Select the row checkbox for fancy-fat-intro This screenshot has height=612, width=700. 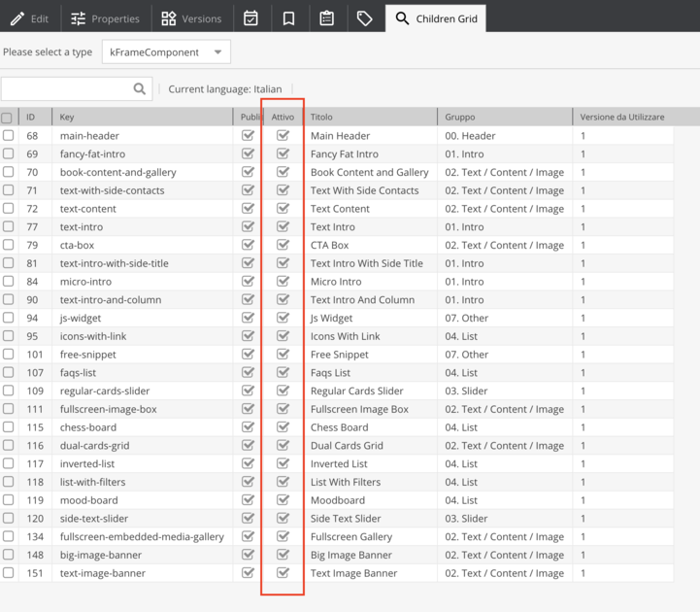click(x=8, y=153)
